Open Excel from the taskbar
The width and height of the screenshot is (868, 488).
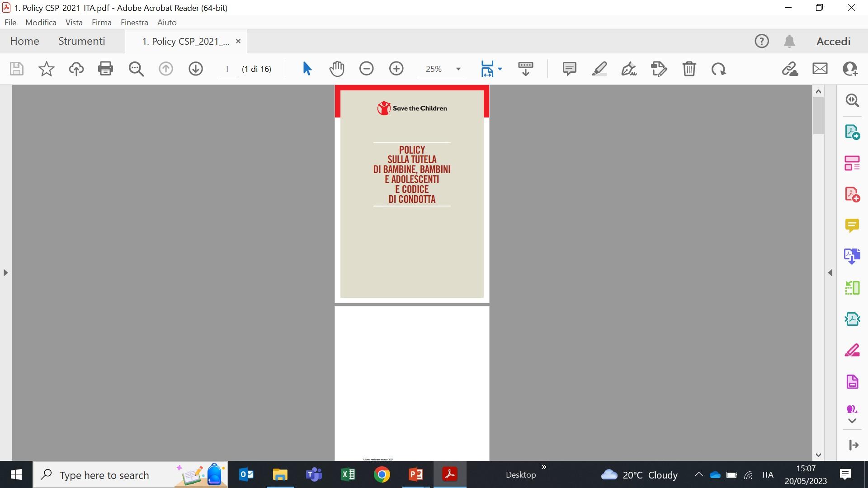tap(348, 474)
